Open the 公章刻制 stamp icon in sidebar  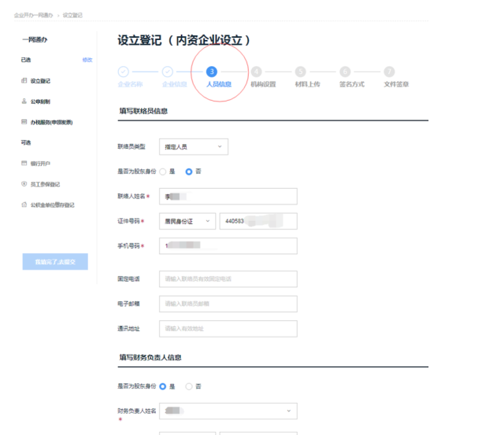tap(24, 101)
